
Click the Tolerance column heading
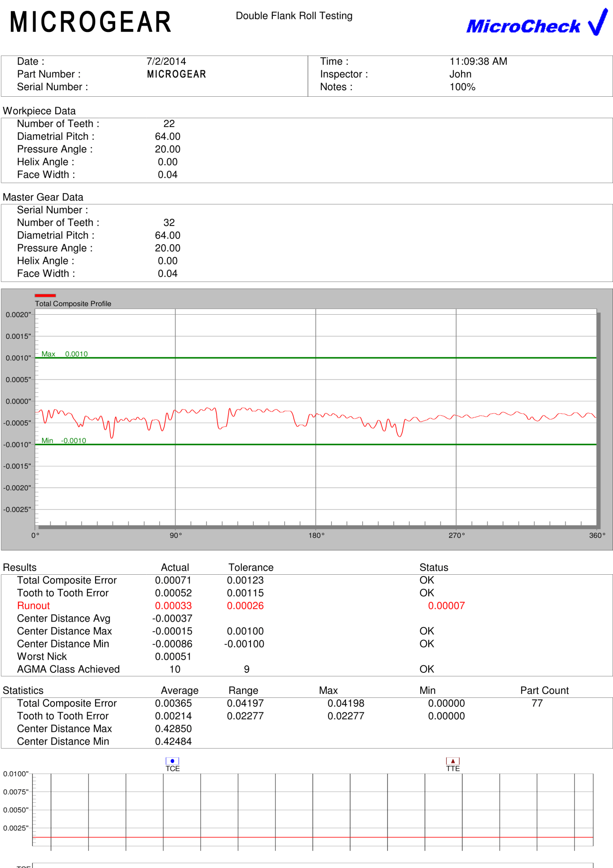251,568
